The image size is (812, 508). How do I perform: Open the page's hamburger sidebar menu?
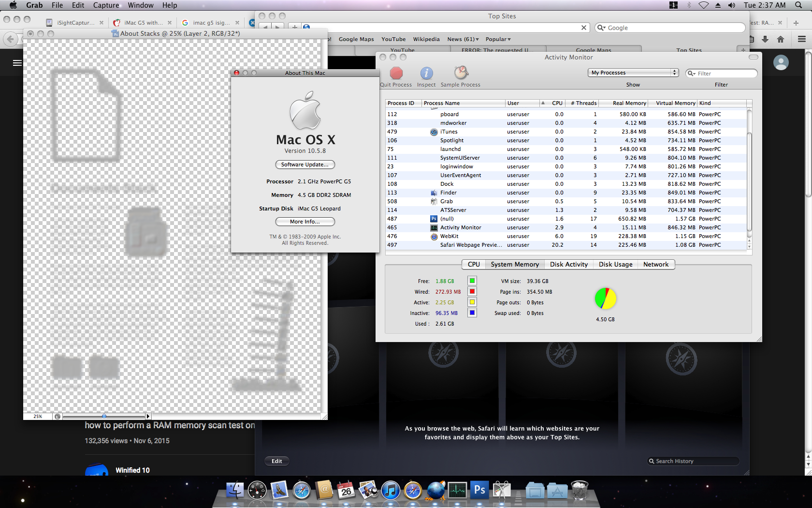[17, 63]
